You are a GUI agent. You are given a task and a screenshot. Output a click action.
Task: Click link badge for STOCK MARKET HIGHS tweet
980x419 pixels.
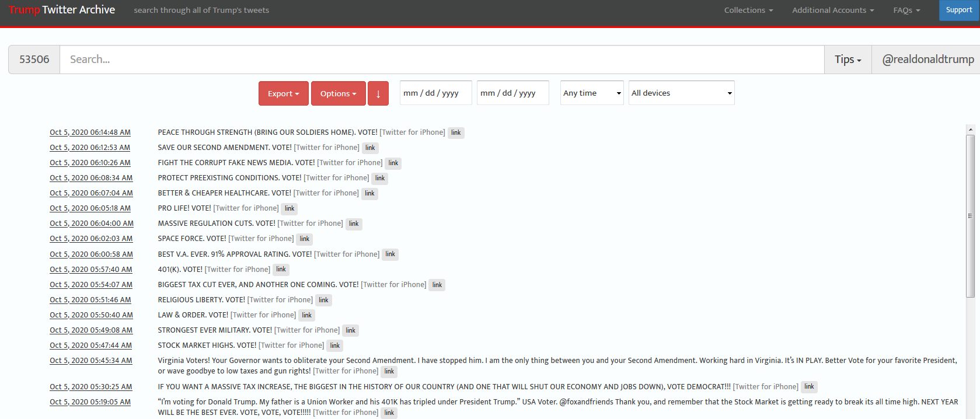[x=335, y=346]
